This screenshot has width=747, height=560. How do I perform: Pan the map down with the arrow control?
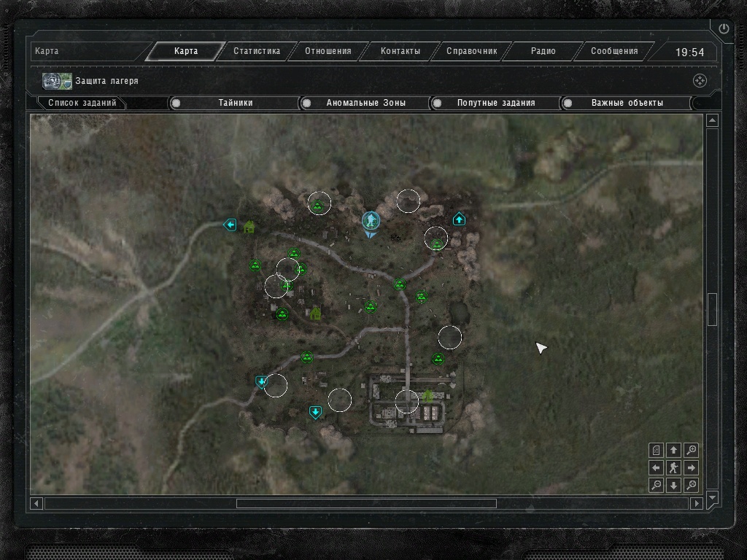673,485
